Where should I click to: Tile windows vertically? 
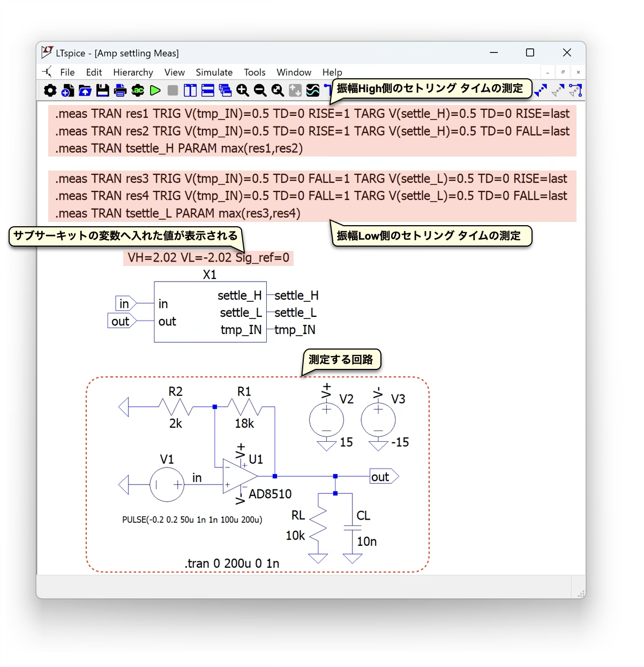tap(190, 91)
